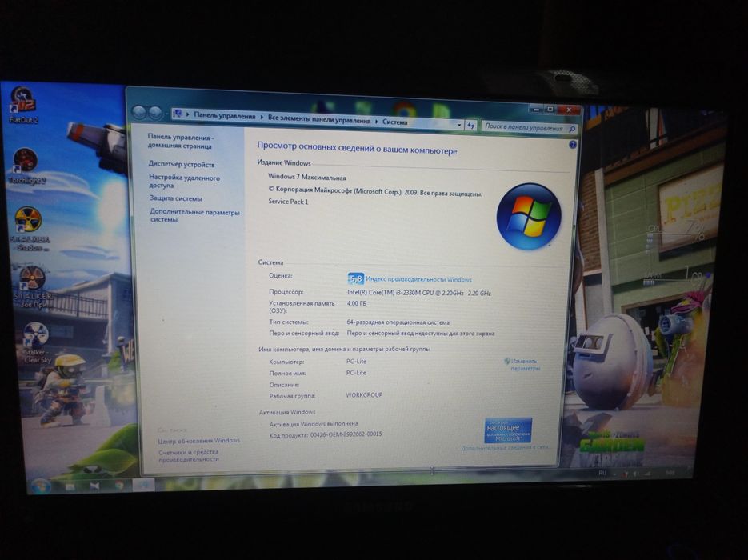The height and width of the screenshot is (560, 748).
Task: Launch the S.T.A.L.K.E.R. Shadow desktop icon
Action: (30, 229)
